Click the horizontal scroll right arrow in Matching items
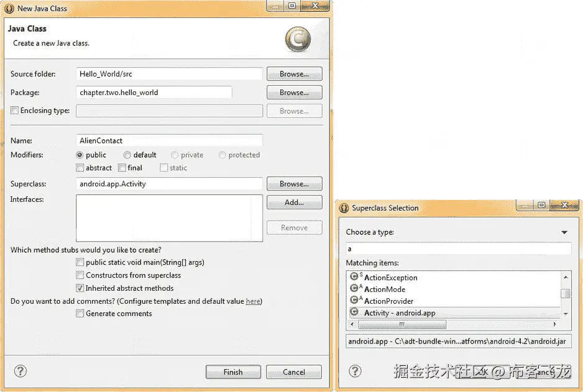Viewport: 583px width, 392px height. pos(555,324)
